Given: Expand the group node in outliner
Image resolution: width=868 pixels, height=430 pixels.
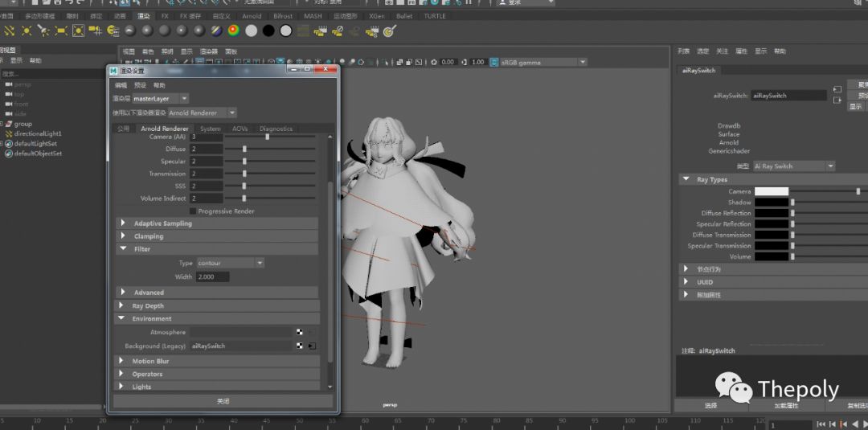Looking at the screenshot, I should coord(2,124).
